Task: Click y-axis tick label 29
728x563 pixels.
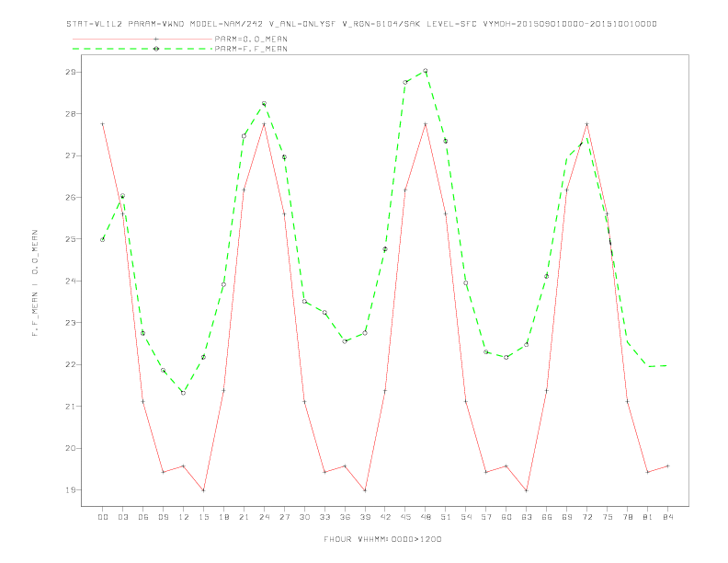Action: 71,72
